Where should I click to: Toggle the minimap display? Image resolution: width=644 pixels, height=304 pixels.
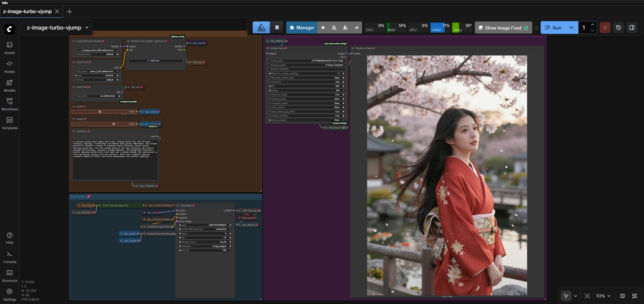[622, 296]
